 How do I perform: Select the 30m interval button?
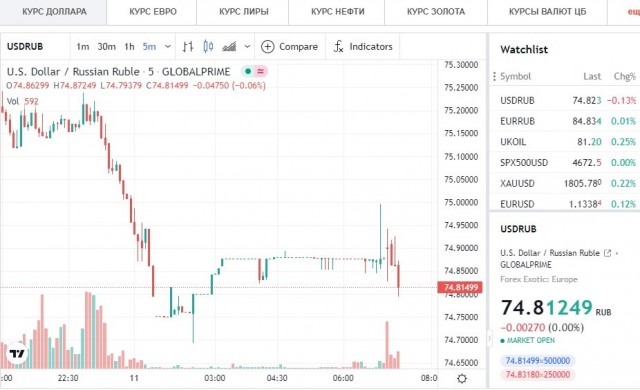click(106, 47)
